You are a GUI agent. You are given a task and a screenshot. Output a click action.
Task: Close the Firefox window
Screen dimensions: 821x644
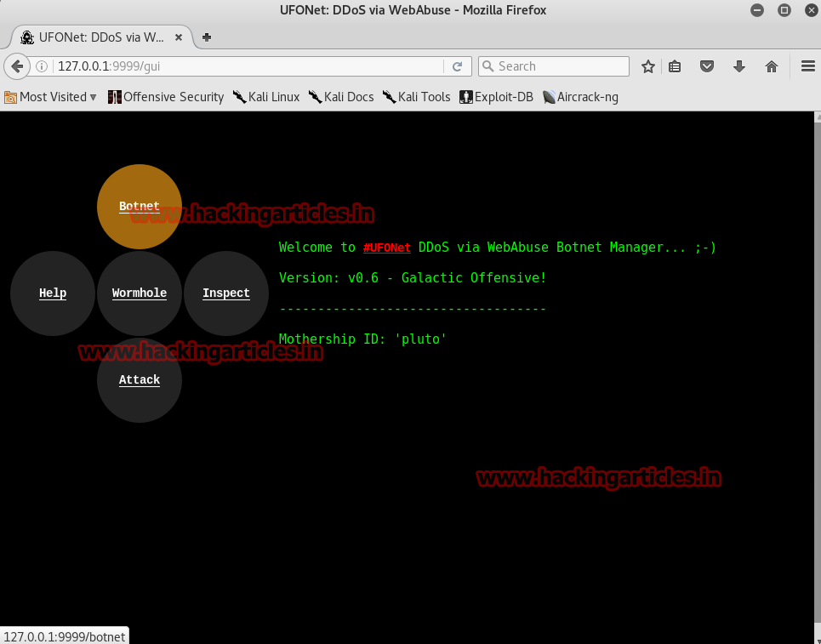point(811,10)
